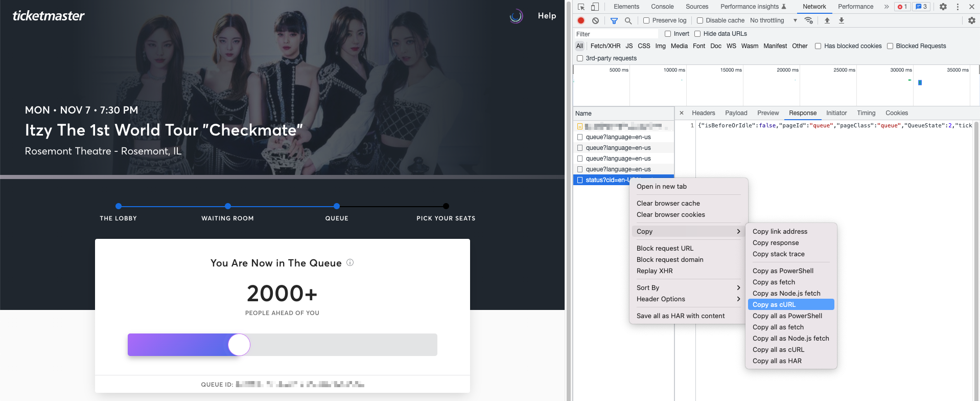Enable Preserve log checkbox
The height and width of the screenshot is (401, 980).
pyautogui.click(x=646, y=20)
